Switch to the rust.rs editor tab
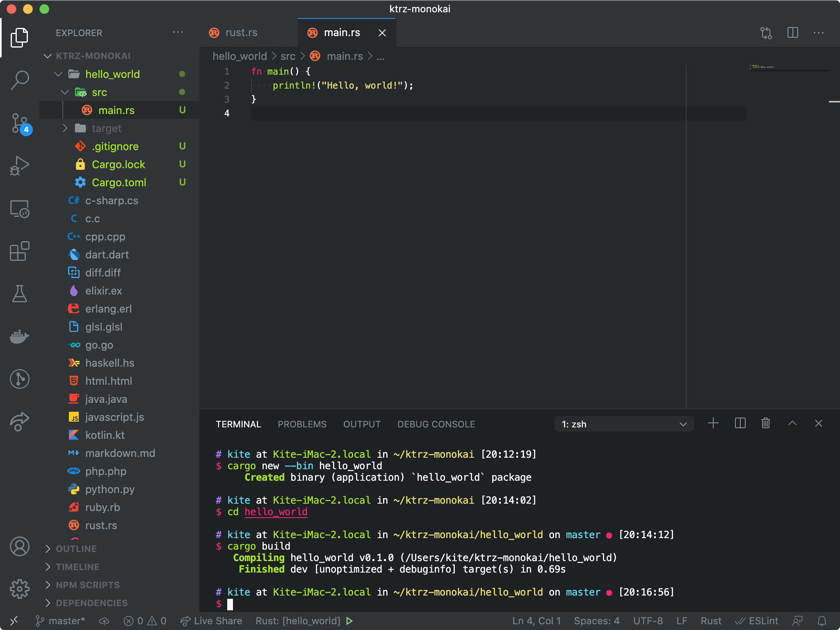This screenshot has width=840, height=630. 241,33
